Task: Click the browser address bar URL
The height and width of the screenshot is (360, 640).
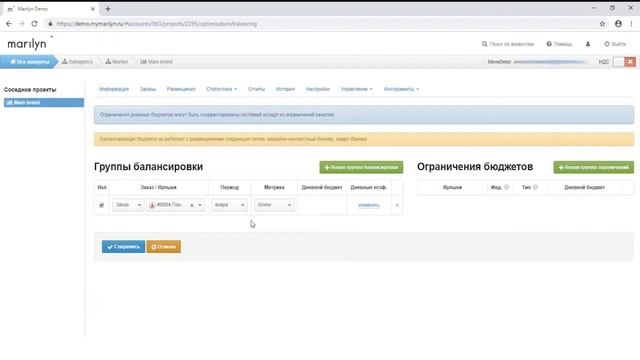Action: pyautogui.click(x=157, y=24)
